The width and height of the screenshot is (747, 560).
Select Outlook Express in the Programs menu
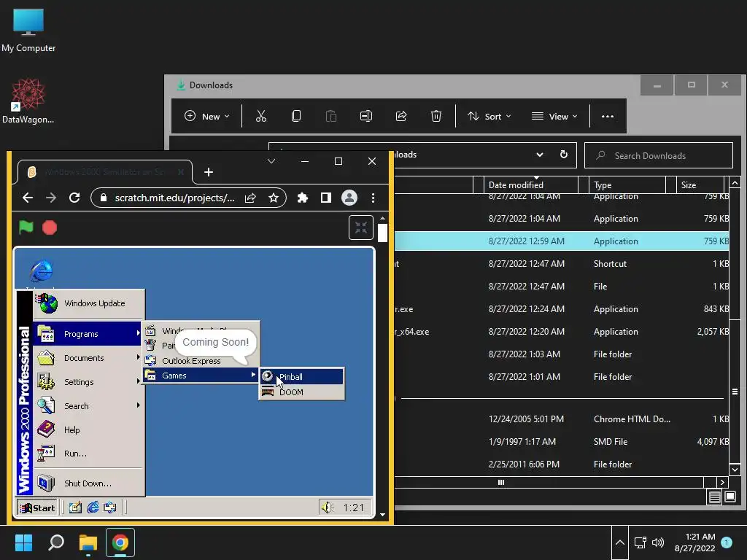(201, 360)
